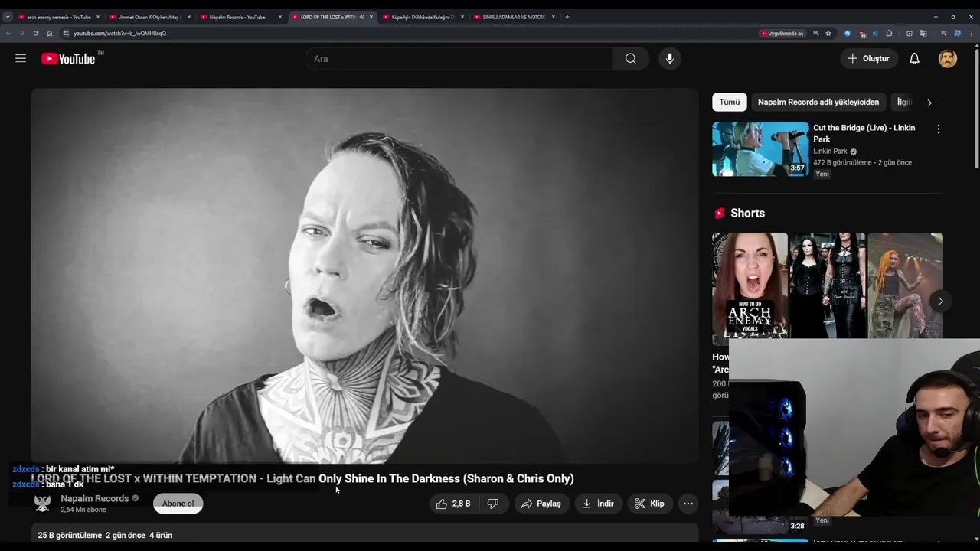Open the Linkin Park channel link
Screen dimensions: 980x551
(830, 152)
